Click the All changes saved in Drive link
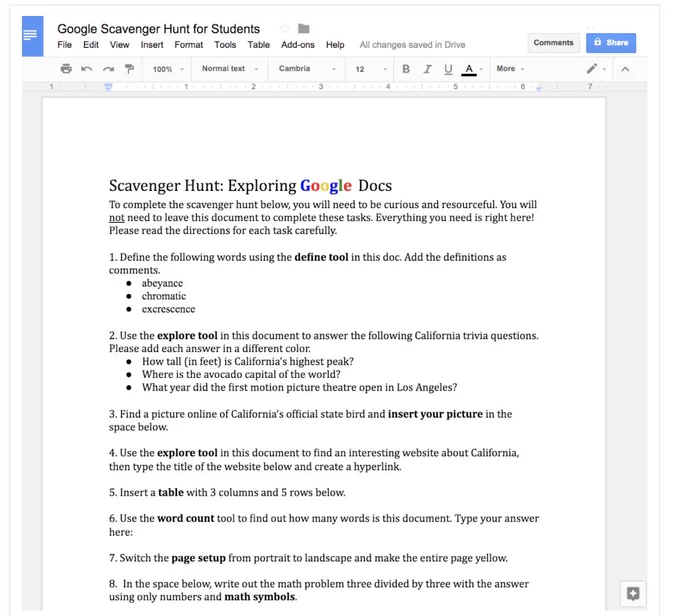This screenshot has width=680, height=616. pos(412,45)
